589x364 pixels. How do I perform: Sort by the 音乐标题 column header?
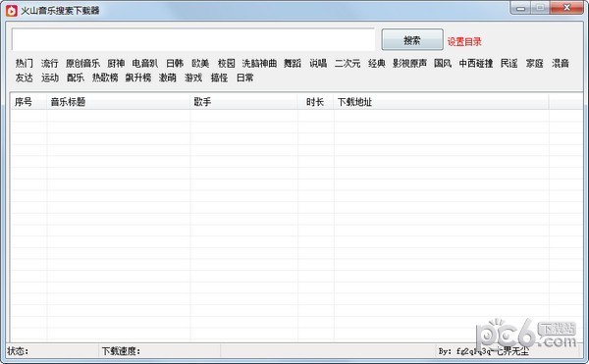click(x=119, y=102)
